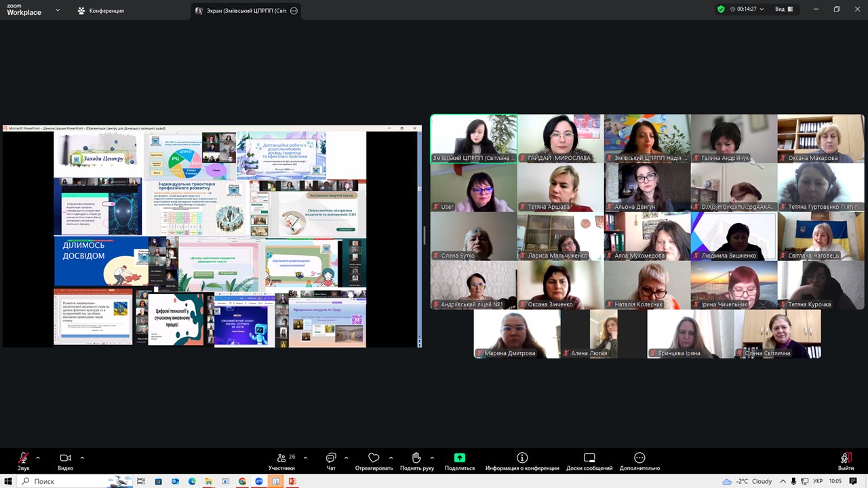
Task: Open Доски сообщений whiteboards
Action: 589,458
